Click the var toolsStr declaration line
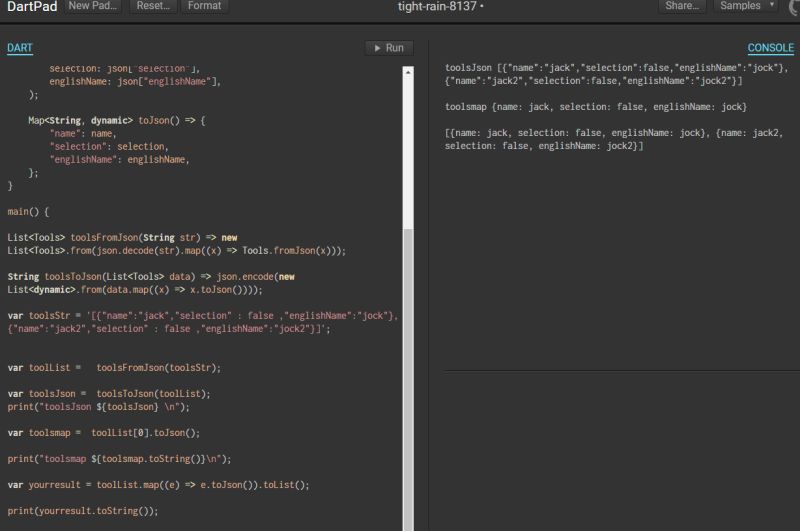Screen dimensions: 800x531 coord(203,322)
